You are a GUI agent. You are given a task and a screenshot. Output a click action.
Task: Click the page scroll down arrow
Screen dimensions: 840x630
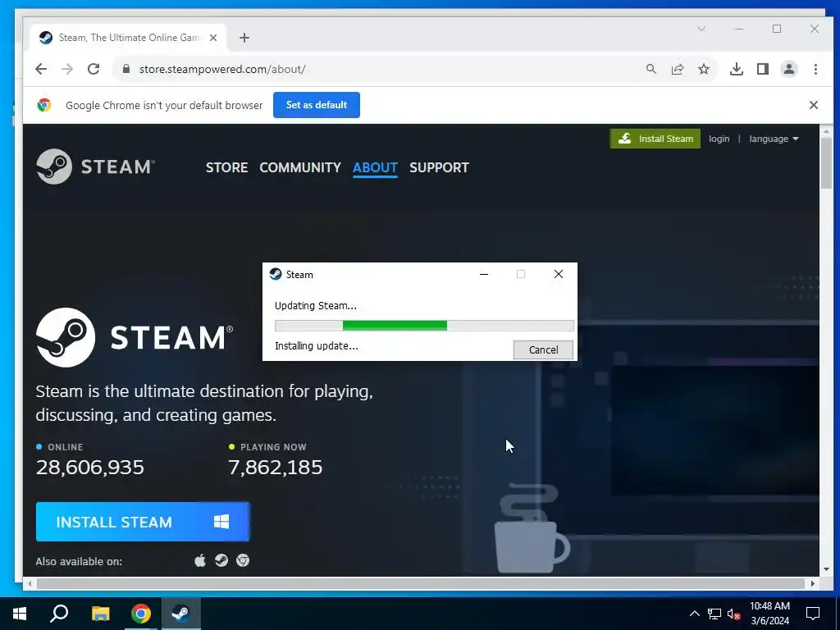point(826,569)
